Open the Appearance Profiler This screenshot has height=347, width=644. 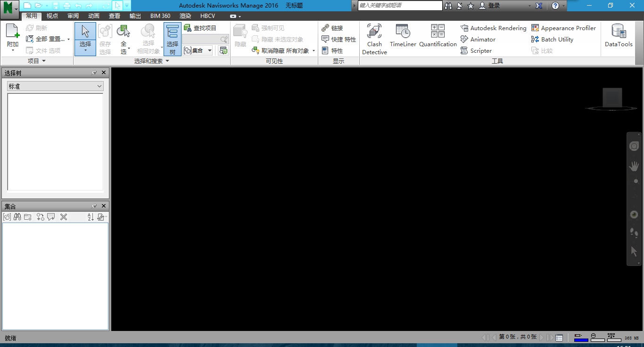click(563, 28)
